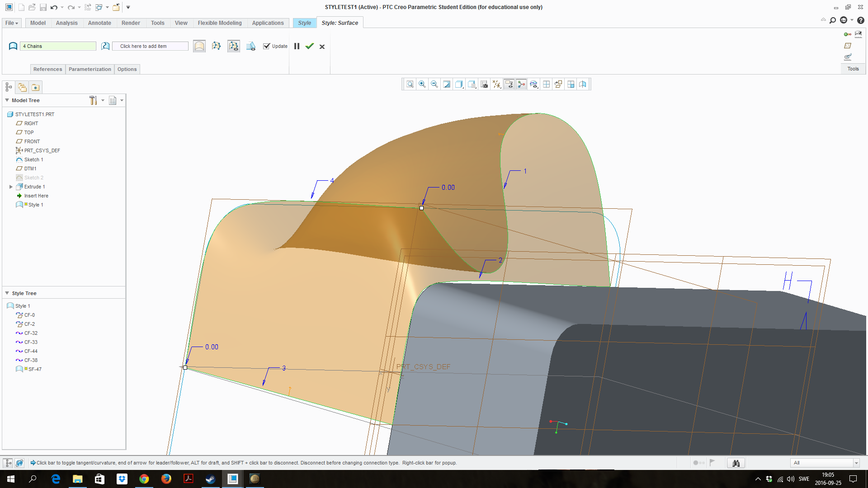Toggle the mesh-with-eye preview icon

(x=234, y=46)
